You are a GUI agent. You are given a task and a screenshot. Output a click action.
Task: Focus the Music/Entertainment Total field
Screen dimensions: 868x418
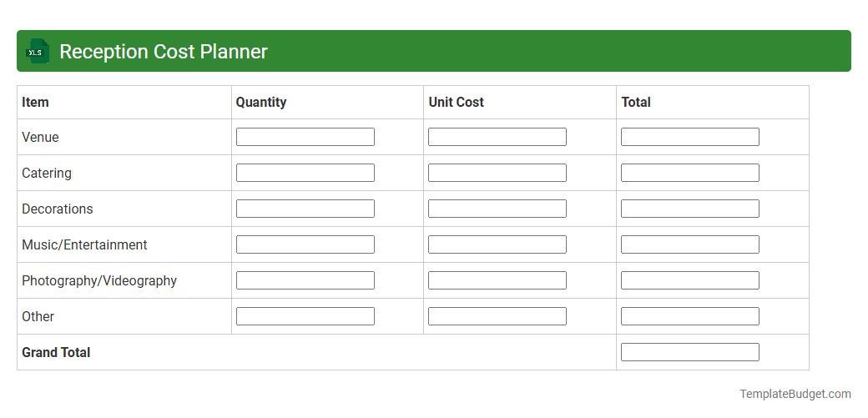[x=689, y=244]
